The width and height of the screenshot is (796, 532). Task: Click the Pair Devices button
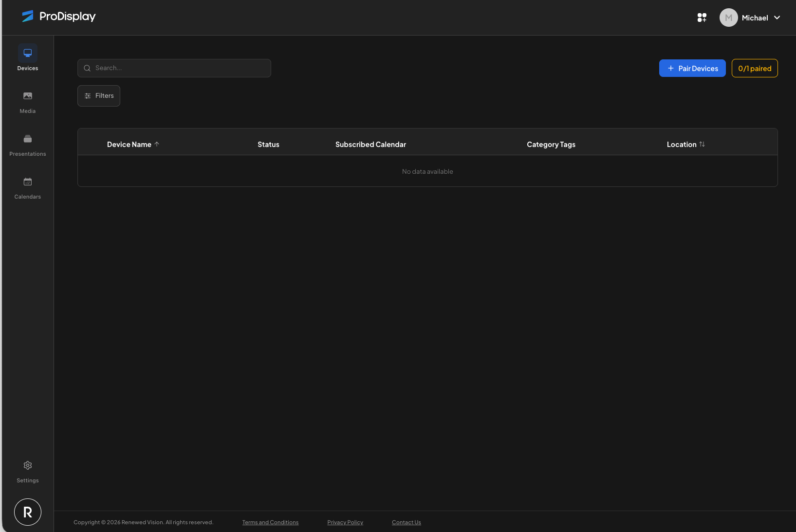point(692,68)
